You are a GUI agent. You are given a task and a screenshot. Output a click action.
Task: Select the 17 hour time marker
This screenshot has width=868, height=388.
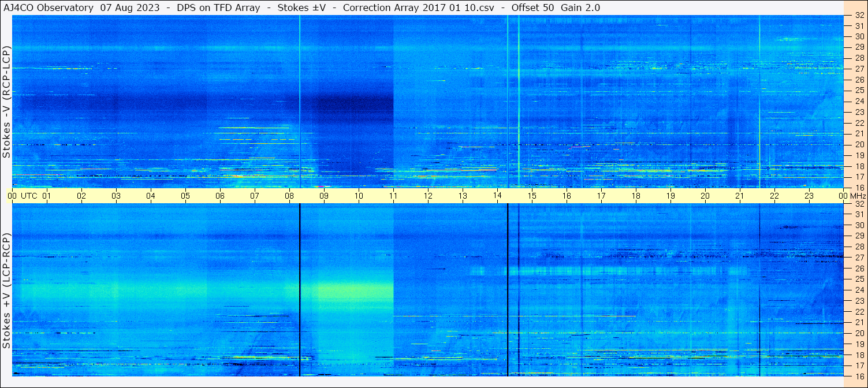point(601,196)
